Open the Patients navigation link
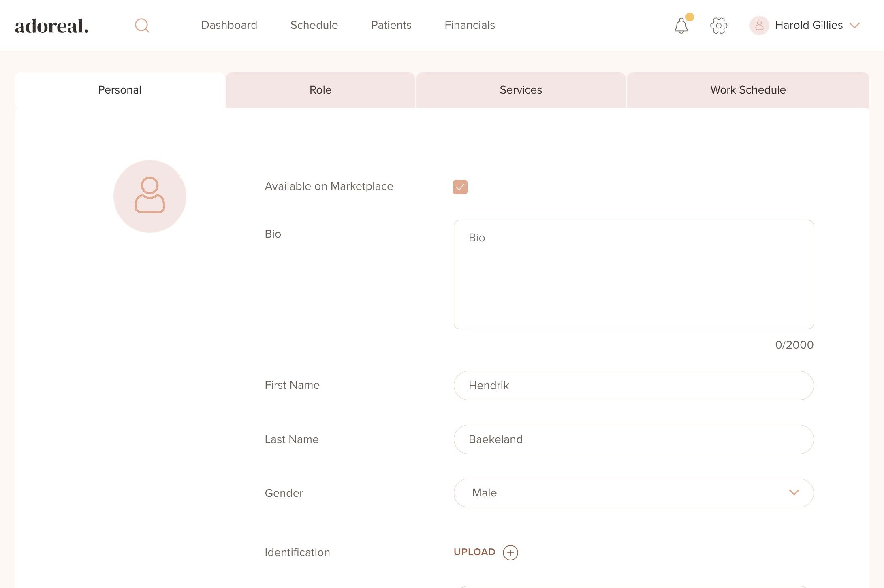This screenshot has width=884, height=588. (x=391, y=25)
